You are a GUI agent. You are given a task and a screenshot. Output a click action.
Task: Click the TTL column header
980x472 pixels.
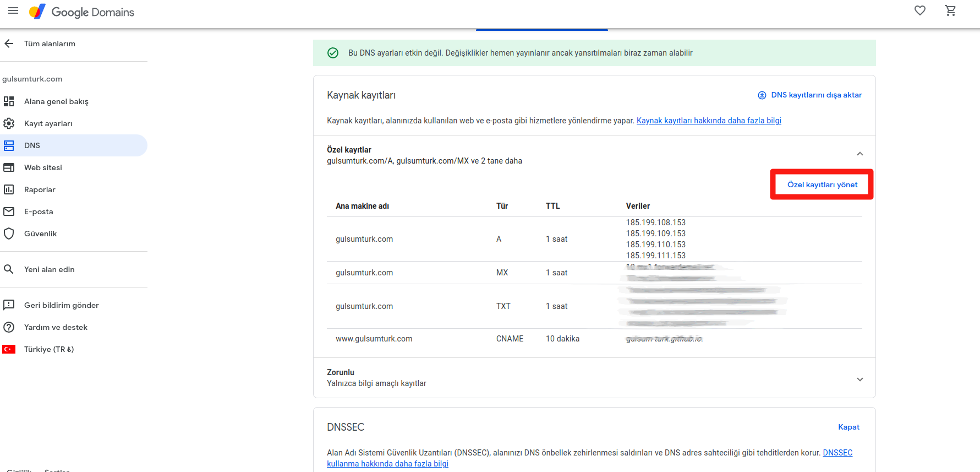tap(552, 206)
